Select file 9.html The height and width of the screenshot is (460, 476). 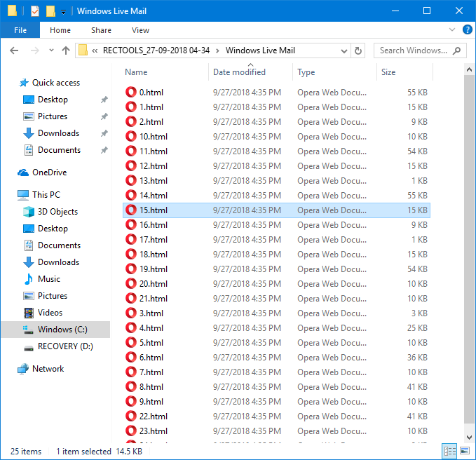click(x=151, y=401)
